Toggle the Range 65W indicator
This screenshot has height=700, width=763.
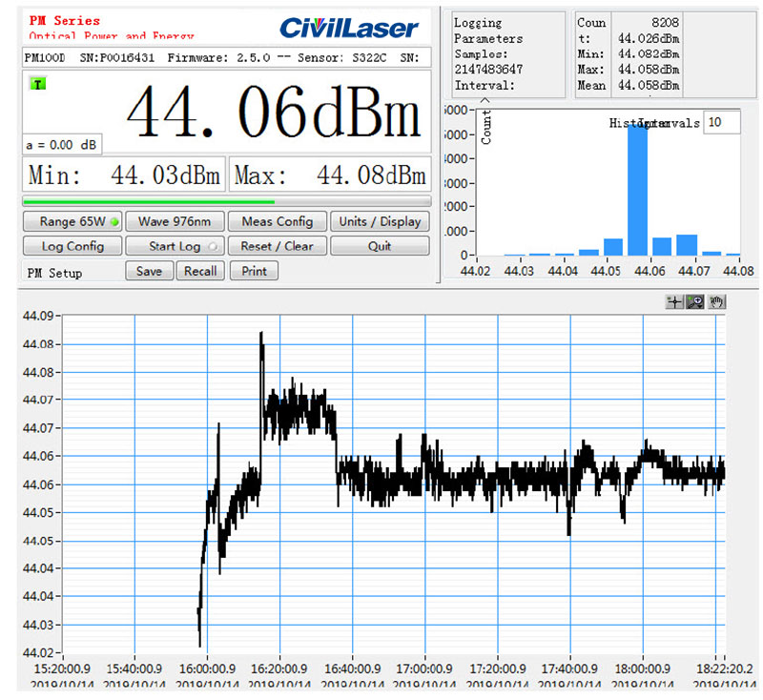72,221
